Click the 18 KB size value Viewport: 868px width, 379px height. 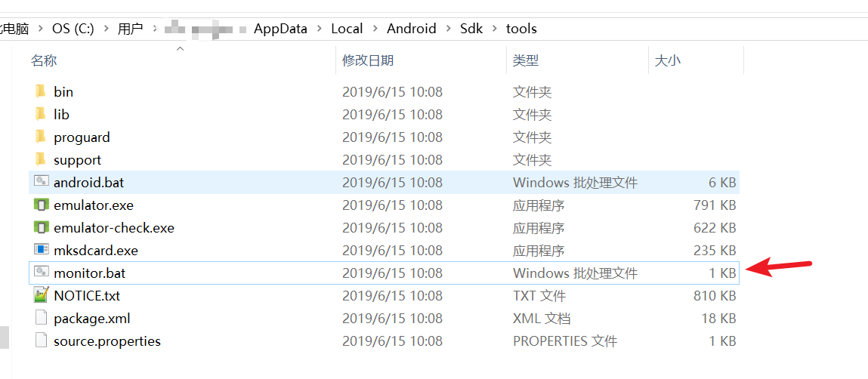(x=718, y=319)
